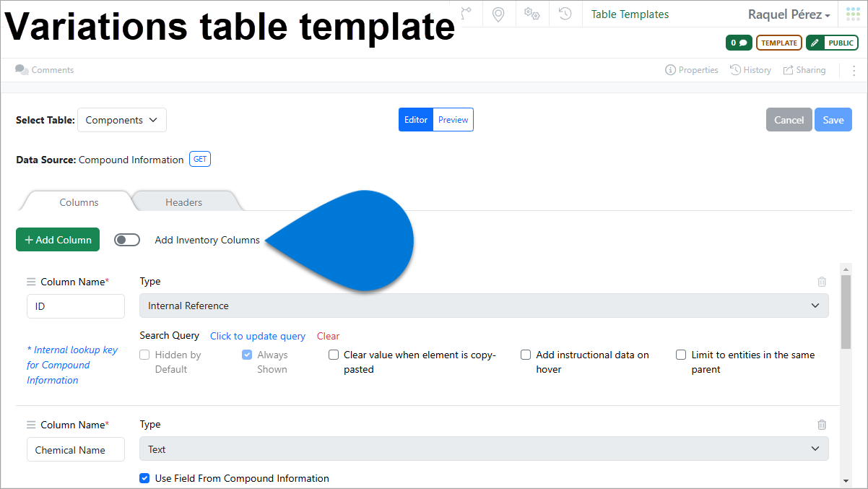Enable the Add Inventory Columns toggle
This screenshot has width=868, height=489.
tap(127, 239)
